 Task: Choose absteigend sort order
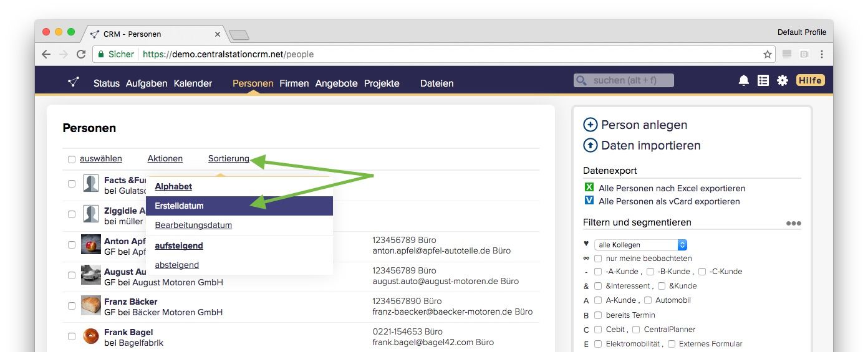[x=176, y=265]
